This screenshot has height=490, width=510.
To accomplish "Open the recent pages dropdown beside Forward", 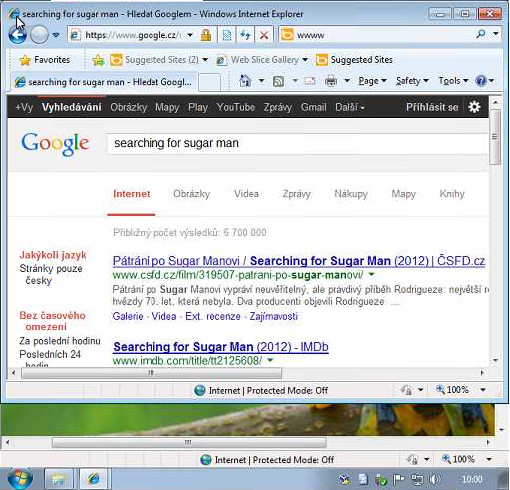I will point(56,35).
